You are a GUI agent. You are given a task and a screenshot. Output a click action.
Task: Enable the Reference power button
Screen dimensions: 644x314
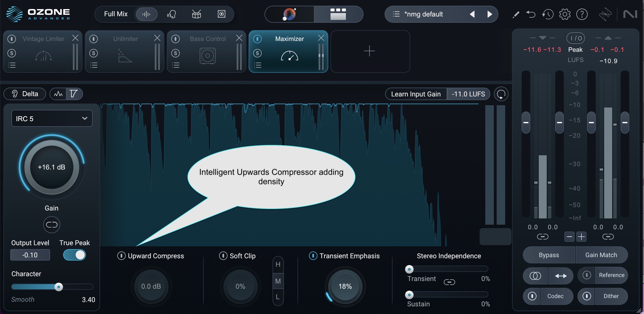(x=587, y=275)
